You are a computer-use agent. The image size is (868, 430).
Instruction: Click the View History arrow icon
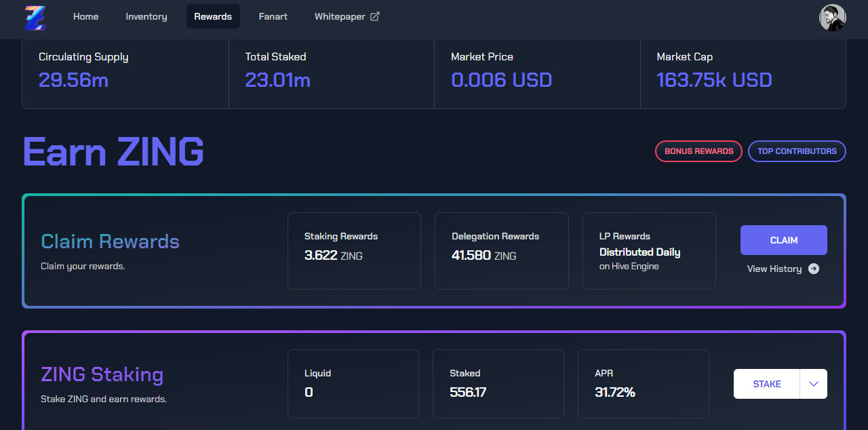[x=814, y=269]
